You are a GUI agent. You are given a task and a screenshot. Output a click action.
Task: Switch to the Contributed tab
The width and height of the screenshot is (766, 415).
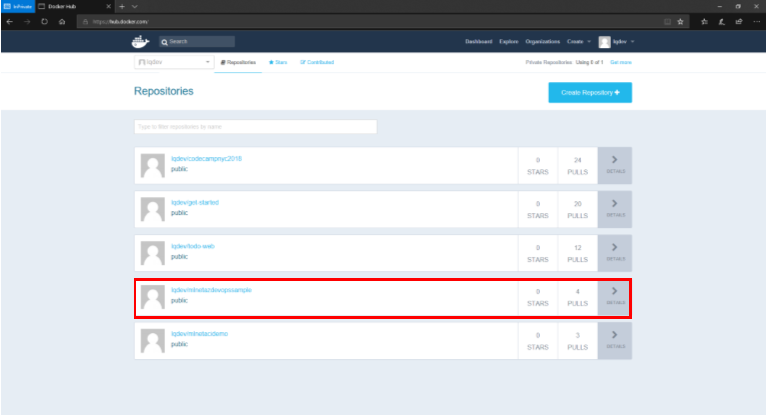[x=317, y=62]
